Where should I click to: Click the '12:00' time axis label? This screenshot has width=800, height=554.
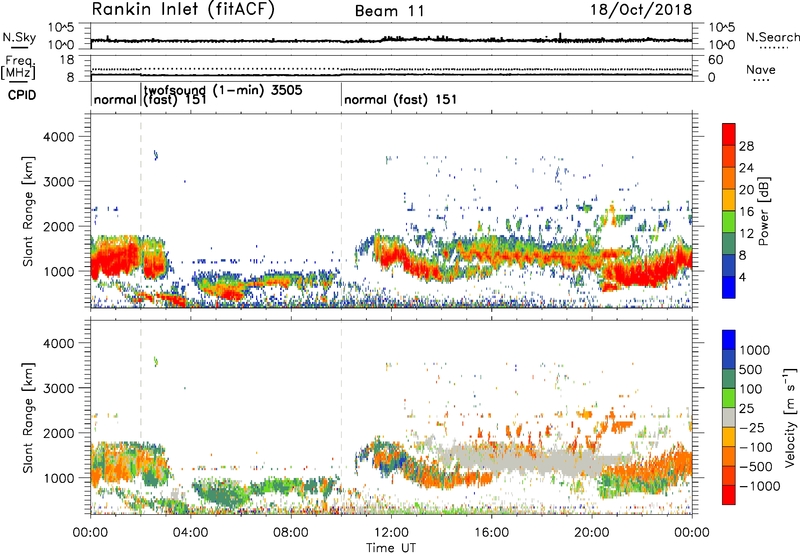[x=391, y=533]
